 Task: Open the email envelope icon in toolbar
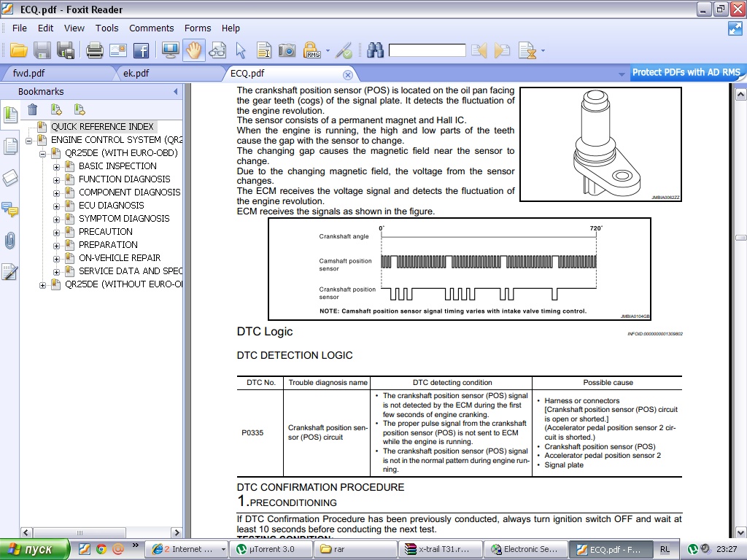coord(117,50)
